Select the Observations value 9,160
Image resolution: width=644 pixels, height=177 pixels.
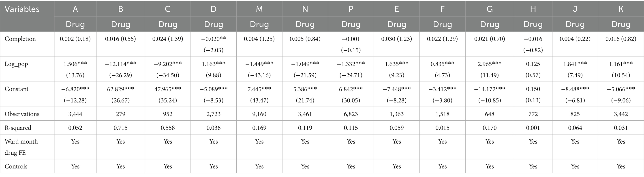[259, 114]
